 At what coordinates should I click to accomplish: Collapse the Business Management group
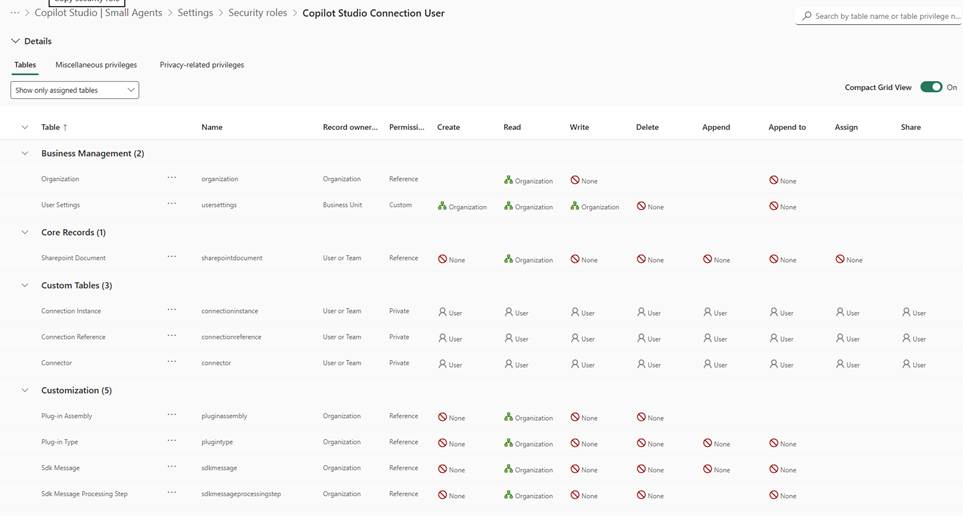pyautogui.click(x=25, y=154)
